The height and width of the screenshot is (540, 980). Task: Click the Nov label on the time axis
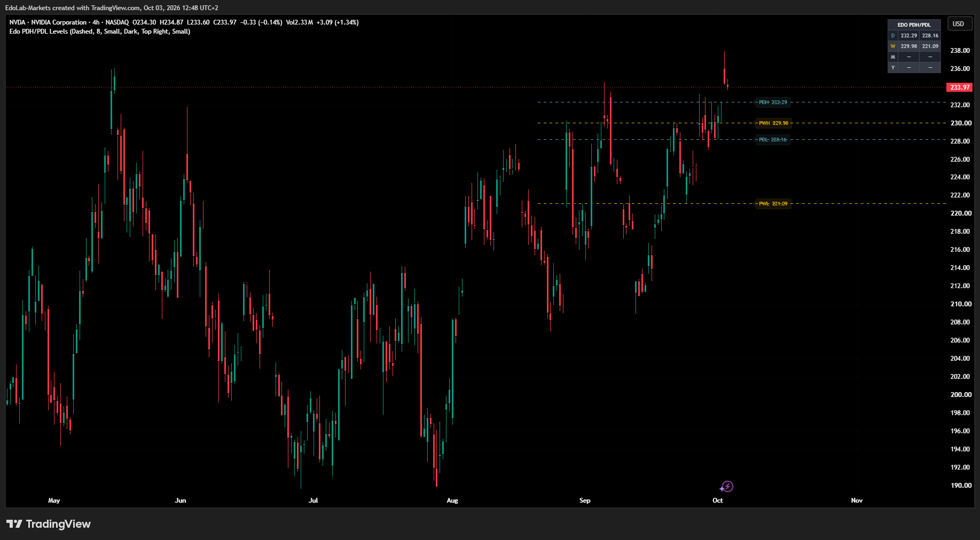[x=857, y=501]
